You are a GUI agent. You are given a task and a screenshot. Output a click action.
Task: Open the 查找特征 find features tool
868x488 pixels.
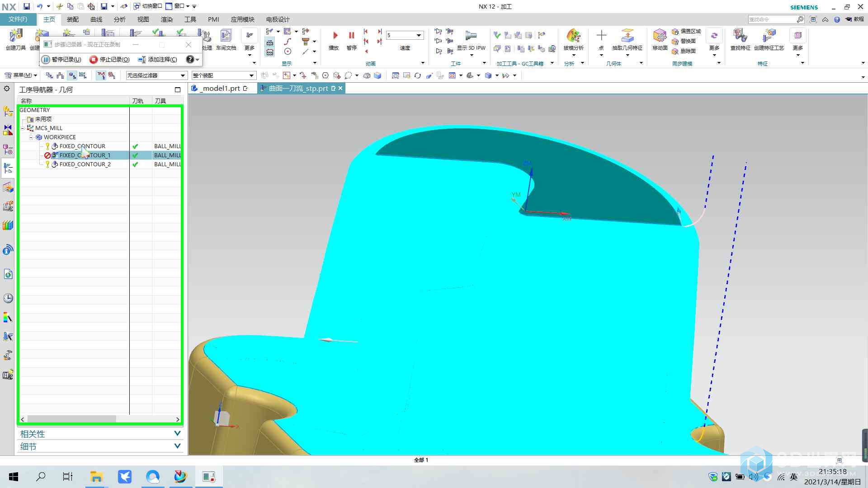740,39
